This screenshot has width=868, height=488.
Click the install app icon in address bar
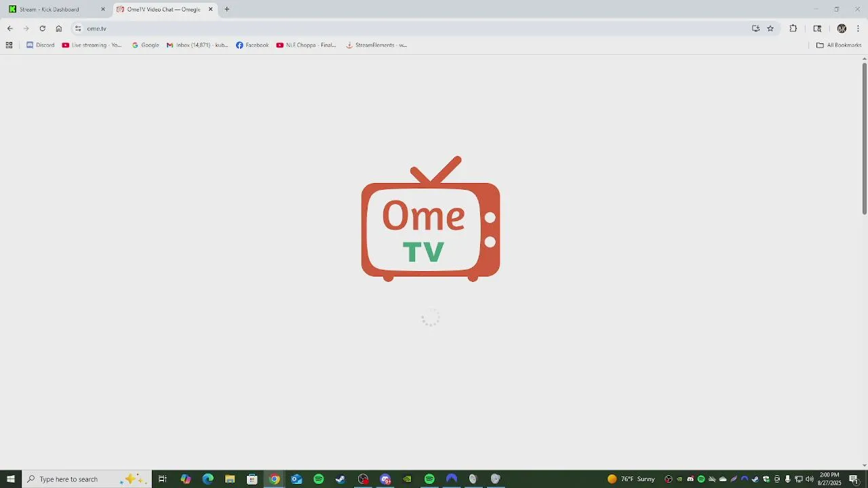755,28
